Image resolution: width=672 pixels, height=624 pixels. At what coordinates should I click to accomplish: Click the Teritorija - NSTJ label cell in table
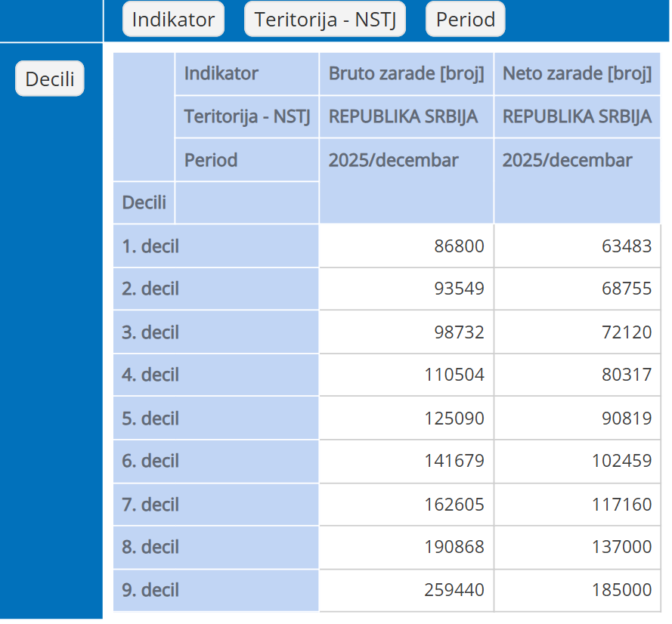(x=246, y=116)
